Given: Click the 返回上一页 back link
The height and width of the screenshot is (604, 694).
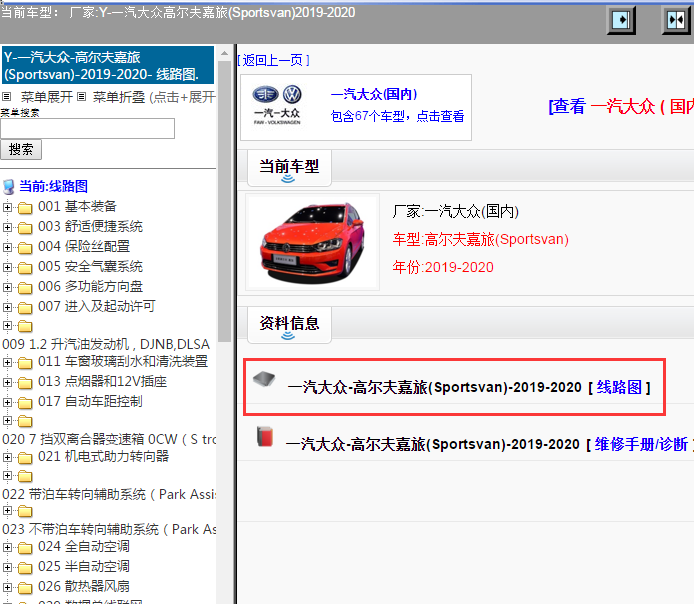Looking at the screenshot, I should [275, 60].
